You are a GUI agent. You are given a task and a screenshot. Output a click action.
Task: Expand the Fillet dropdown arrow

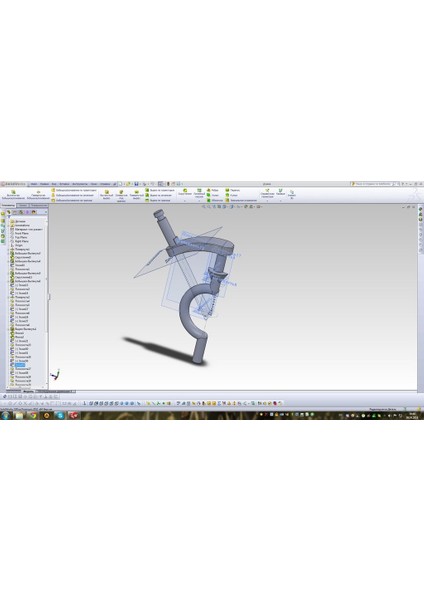[185, 201]
